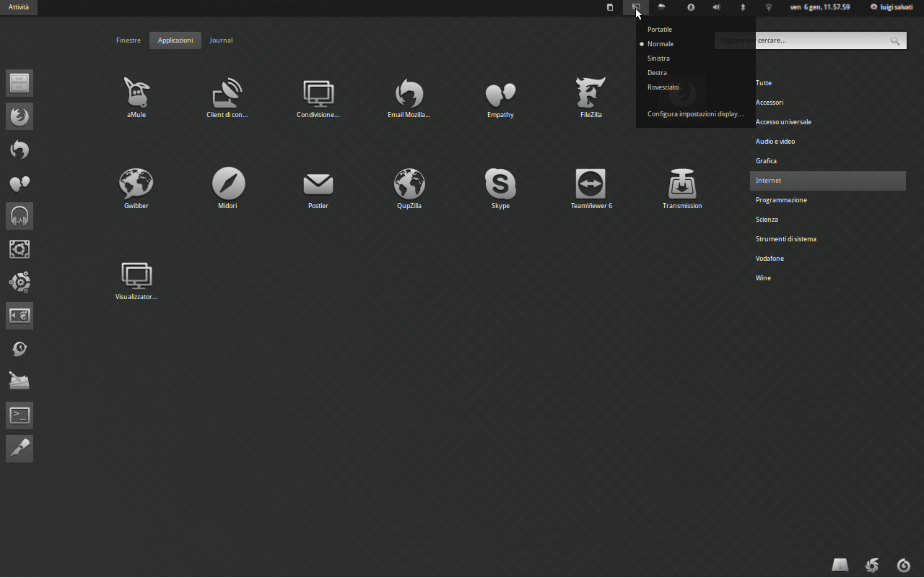Launch FileZilla

pyautogui.click(x=591, y=98)
